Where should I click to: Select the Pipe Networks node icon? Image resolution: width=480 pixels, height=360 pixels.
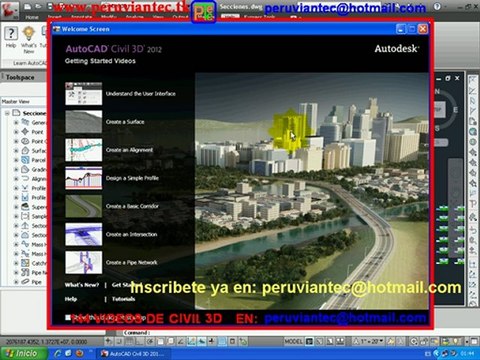pos(25,272)
